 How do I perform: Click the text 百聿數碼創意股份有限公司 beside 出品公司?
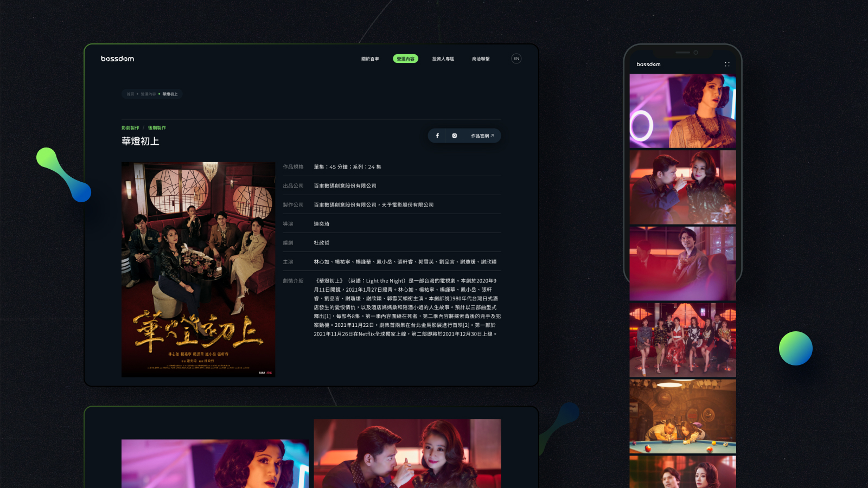(345, 186)
